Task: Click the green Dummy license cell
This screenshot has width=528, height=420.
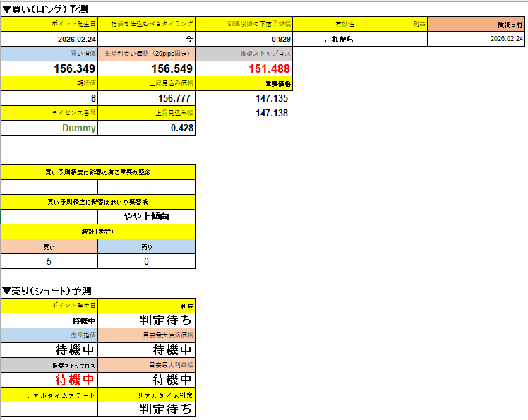Action: 49,128
